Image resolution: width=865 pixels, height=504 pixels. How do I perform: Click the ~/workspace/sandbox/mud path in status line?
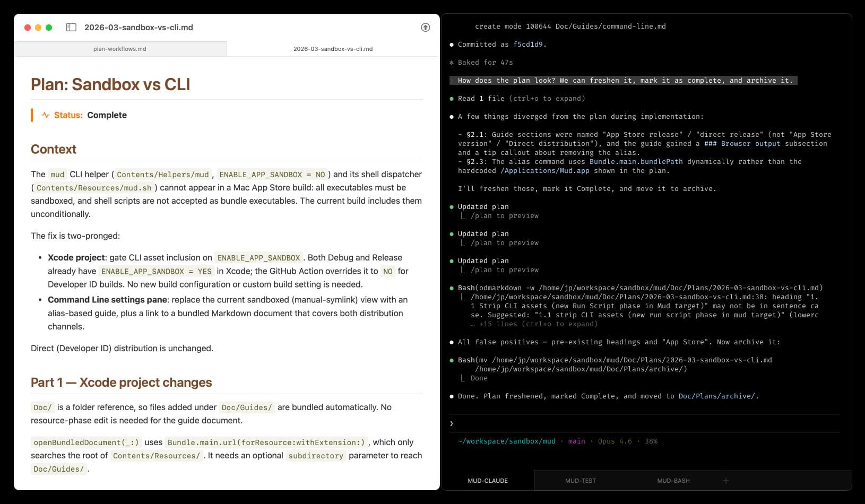pyautogui.click(x=506, y=441)
